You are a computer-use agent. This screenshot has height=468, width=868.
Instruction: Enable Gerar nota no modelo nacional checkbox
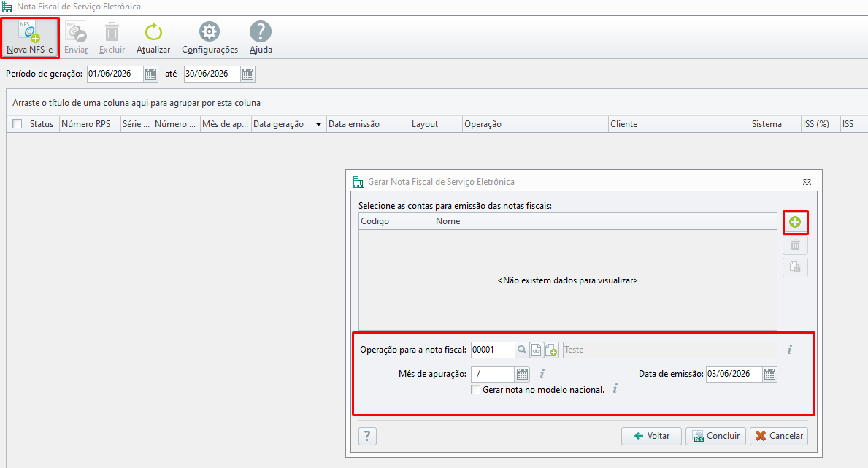[x=475, y=390]
